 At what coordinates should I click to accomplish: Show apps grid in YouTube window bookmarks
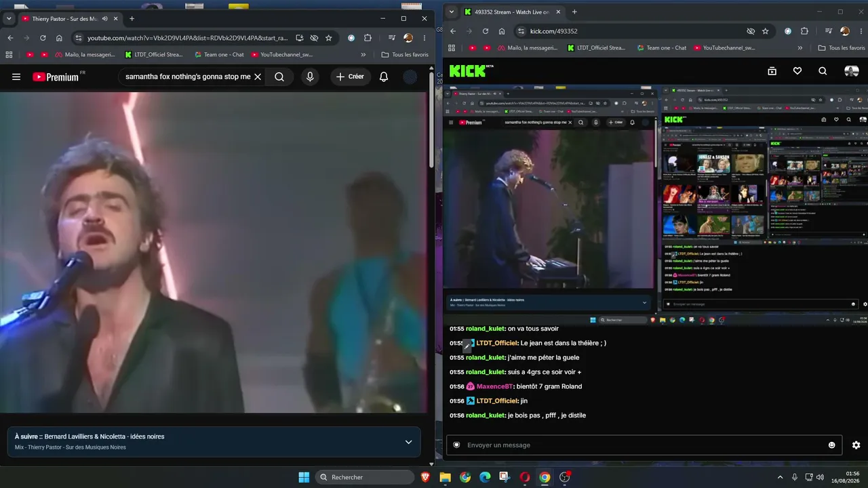(9, 55)
